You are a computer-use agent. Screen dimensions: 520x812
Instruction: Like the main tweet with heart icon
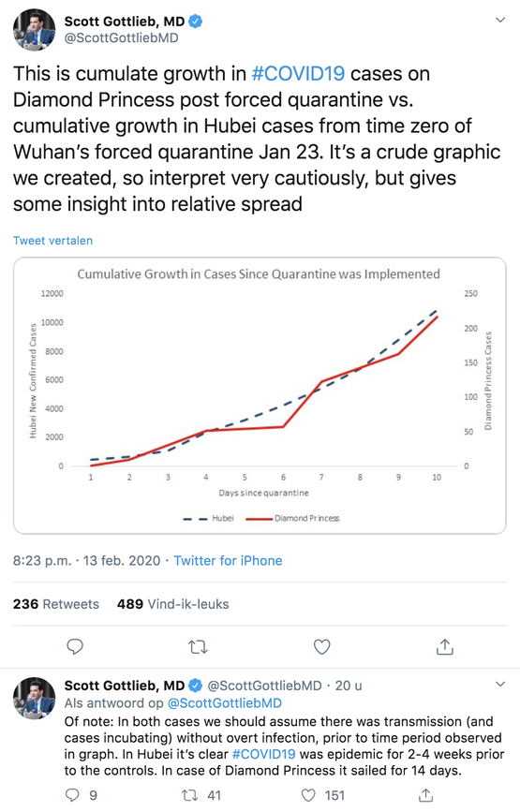pos(321,646)
